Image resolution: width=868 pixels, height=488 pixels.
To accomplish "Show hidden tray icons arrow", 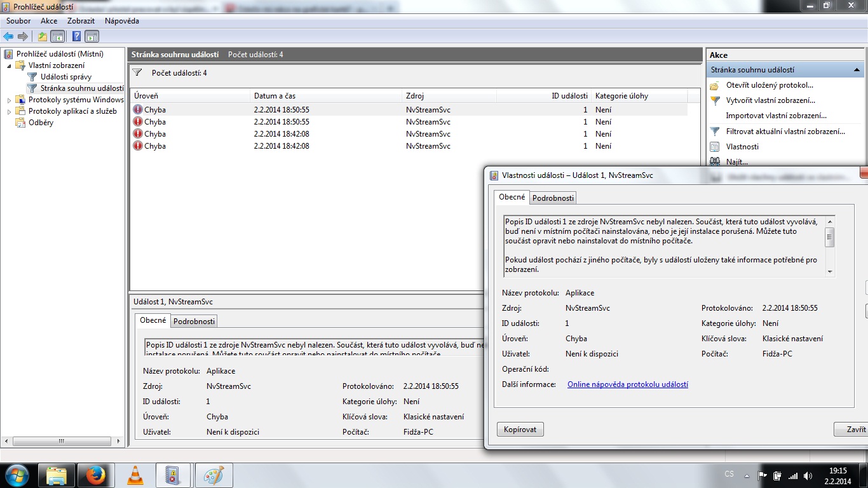I will point(746,475).
